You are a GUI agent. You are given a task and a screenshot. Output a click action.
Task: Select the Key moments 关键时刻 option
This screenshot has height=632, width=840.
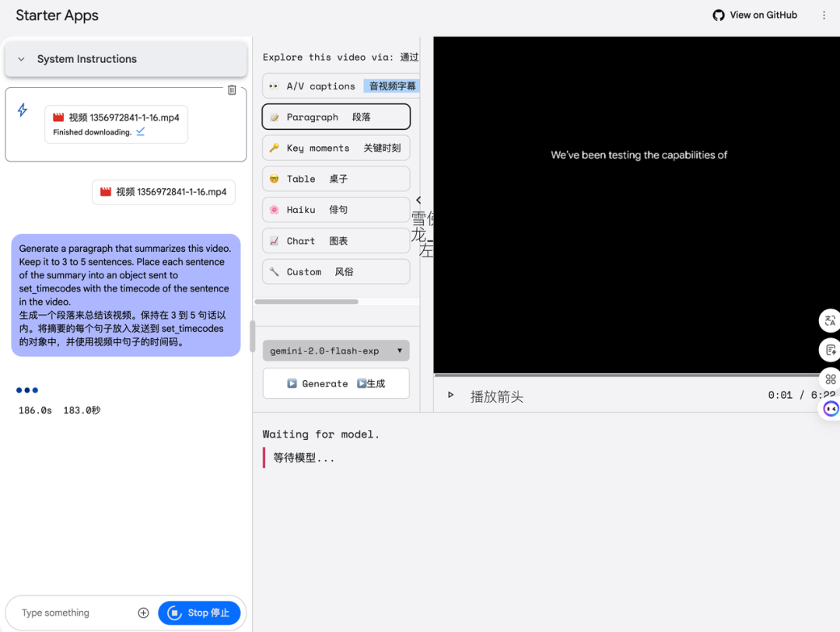(336, 147)
